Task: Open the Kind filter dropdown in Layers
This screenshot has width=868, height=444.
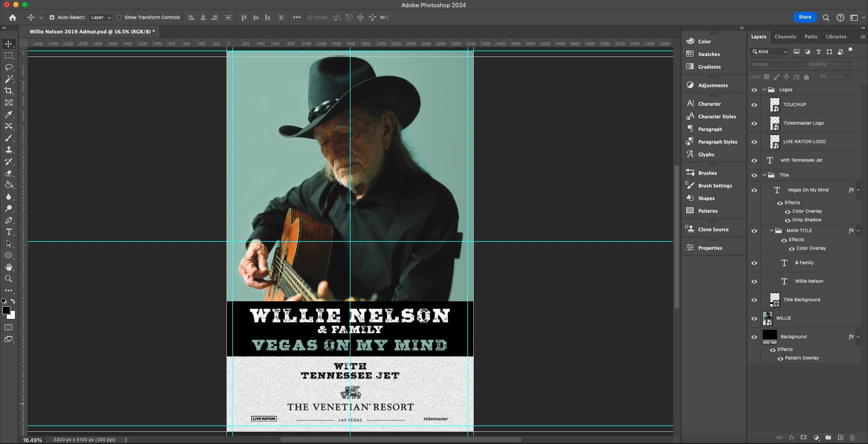Action: point(769,51)
